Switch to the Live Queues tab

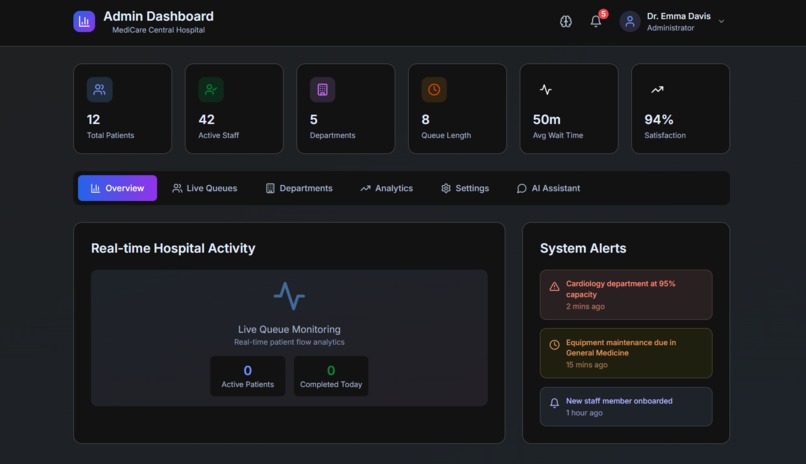(x=205, y=188)
